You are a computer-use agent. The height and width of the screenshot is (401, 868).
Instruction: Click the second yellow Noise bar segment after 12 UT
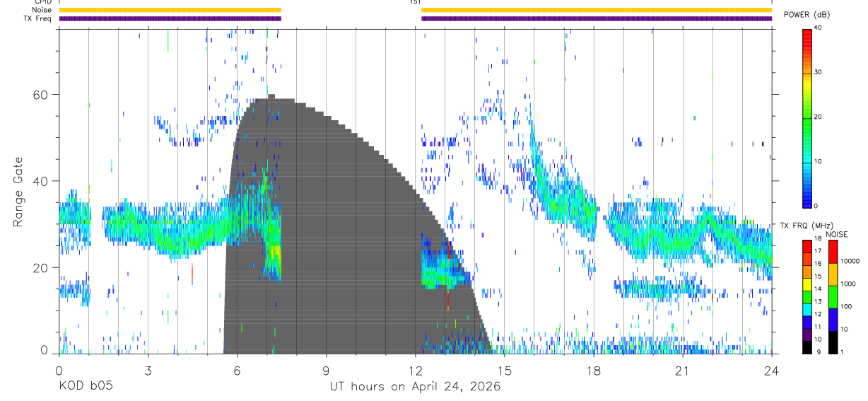[x=597, y=10]
